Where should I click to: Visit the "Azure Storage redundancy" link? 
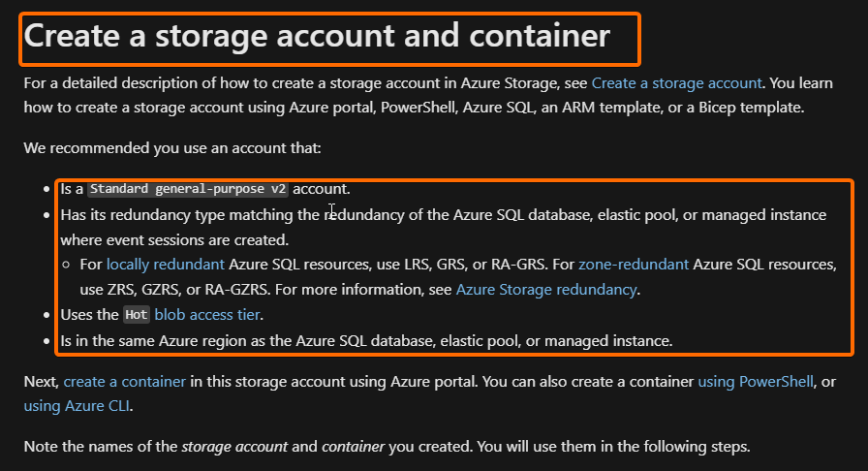click(x=546, y=289)
